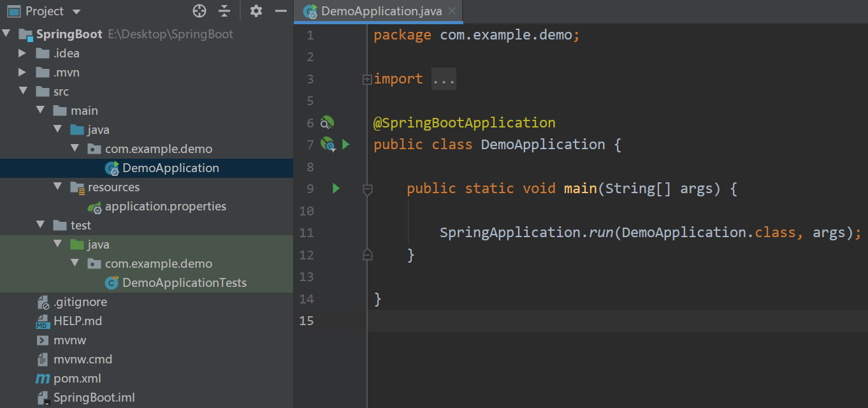Viewport: 868px width, 408px height.
Task: Click the src folder icon
Action: point(43,91)
